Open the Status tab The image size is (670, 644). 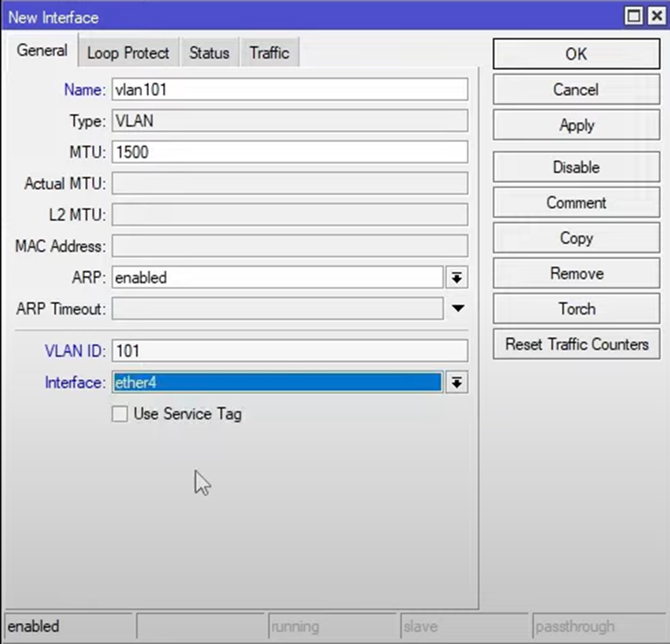pos(209,53)
